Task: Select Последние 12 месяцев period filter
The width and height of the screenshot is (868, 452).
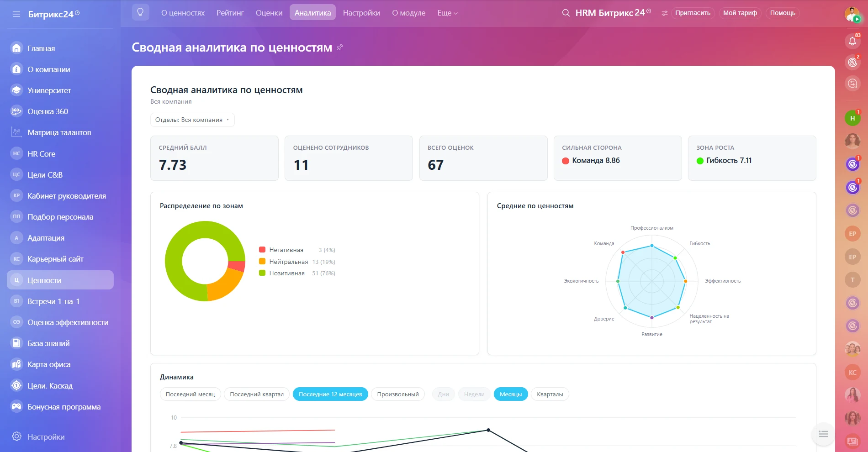Action: [330, 394]
